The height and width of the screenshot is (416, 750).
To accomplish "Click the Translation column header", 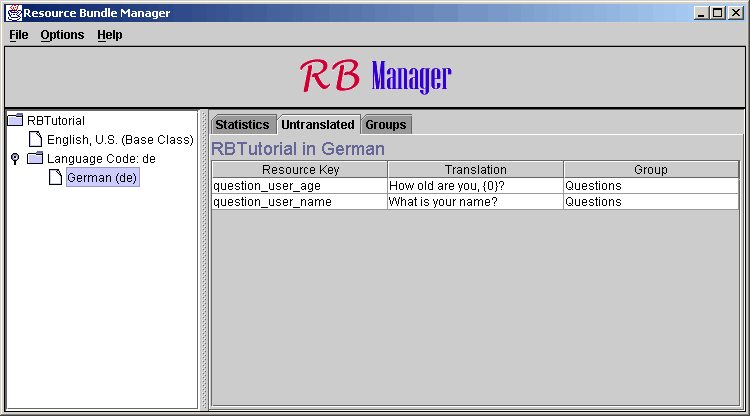I will [x=475, y=170].
